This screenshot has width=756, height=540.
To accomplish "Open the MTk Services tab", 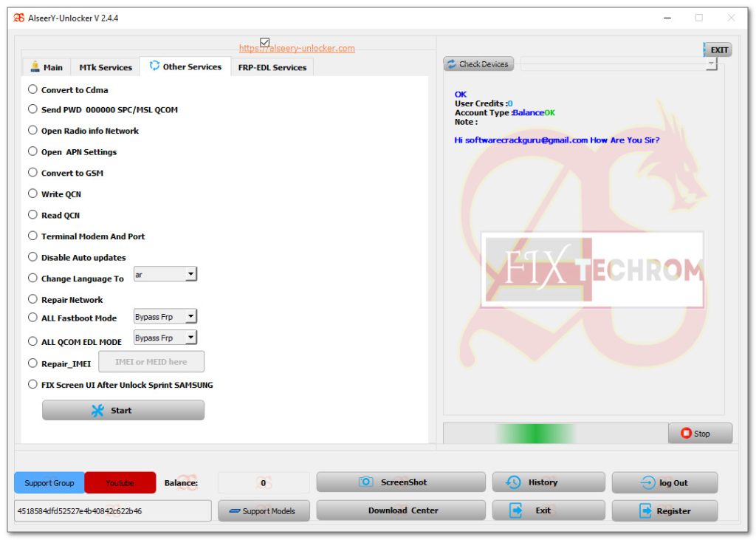I will [106, 67].
